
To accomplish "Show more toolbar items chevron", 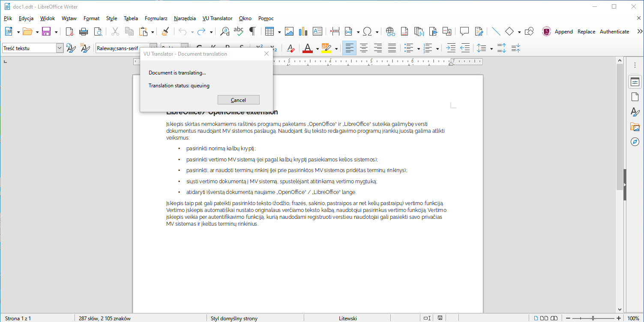I will click(x=640, y=32).
